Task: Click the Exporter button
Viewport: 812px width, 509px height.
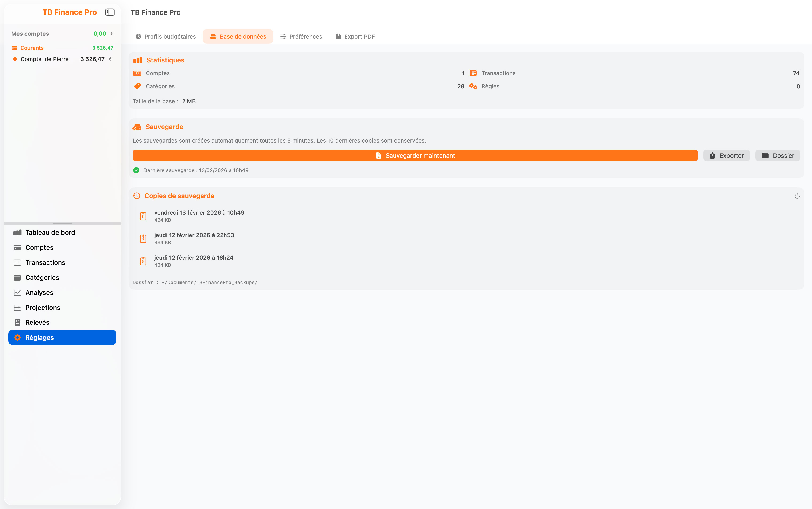Action: pos(726,155)
